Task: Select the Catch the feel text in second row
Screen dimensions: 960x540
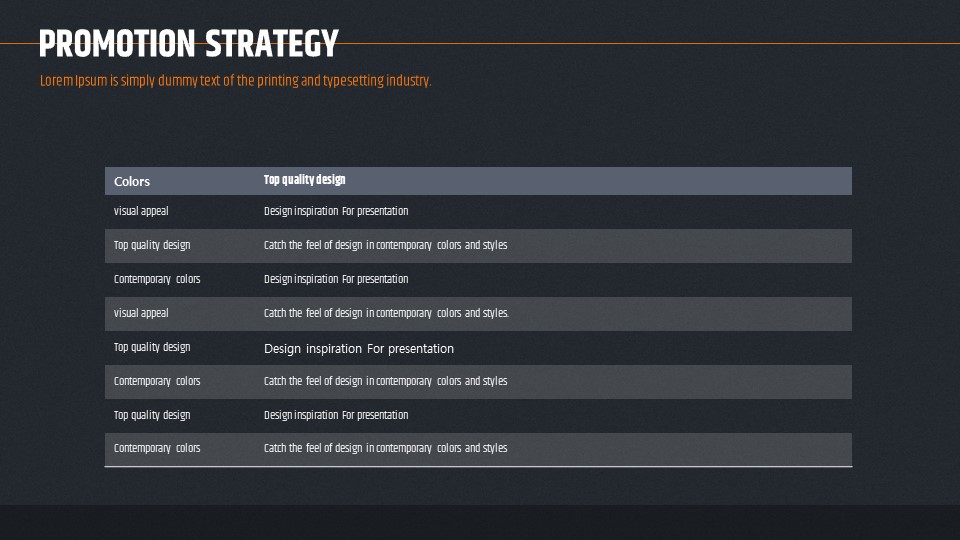Action: tap(386, 246)
